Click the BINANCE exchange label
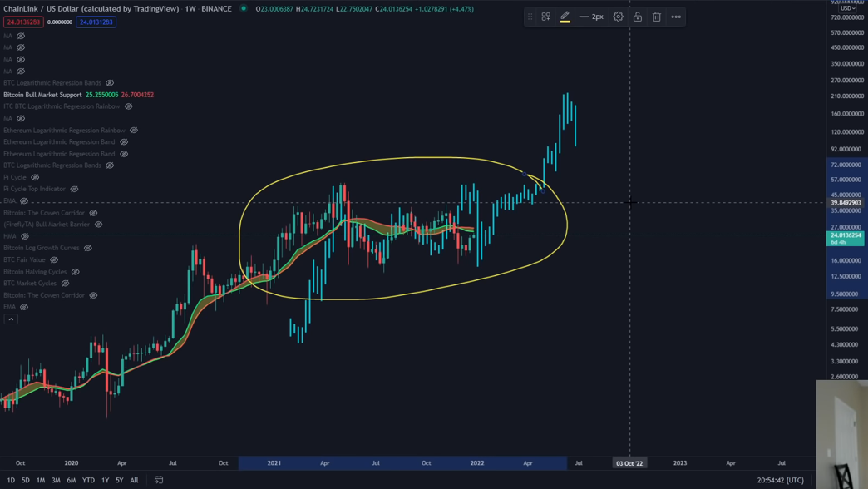The height and width of the screenshot is (489, 868). click(x=216, y=9)
